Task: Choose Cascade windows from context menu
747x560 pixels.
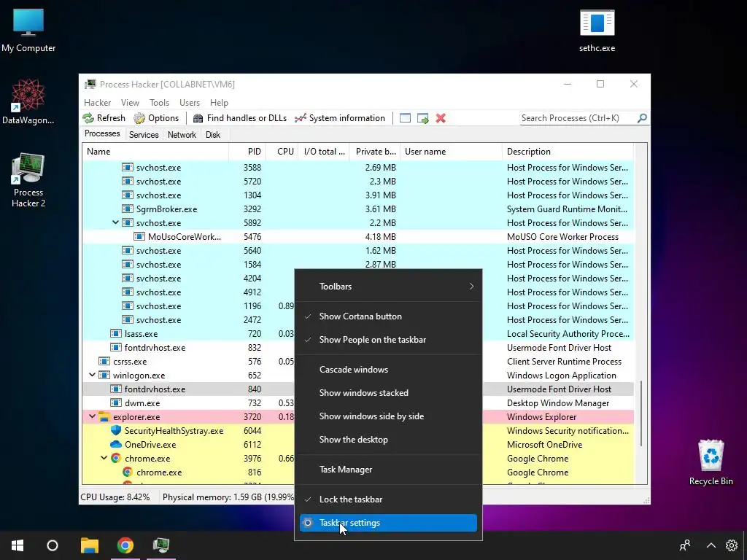Action: pyautogui.click(x=388, y=370)
